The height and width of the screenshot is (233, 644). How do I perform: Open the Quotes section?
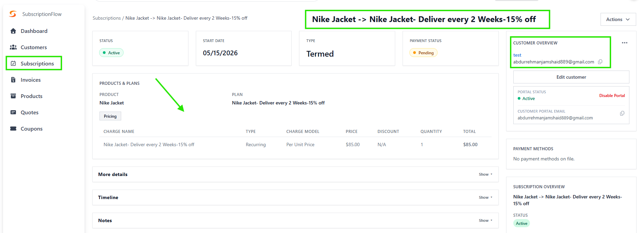pos(30,112)
